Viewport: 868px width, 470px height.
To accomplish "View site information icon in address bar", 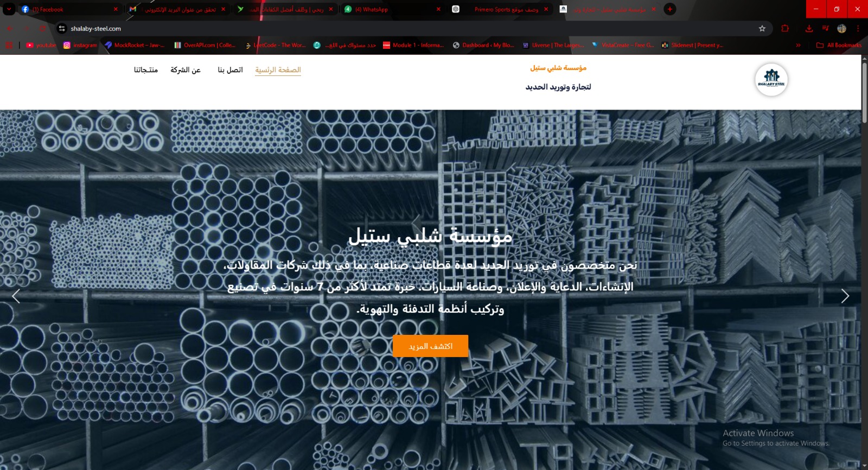I will click(x=62, y=28).
